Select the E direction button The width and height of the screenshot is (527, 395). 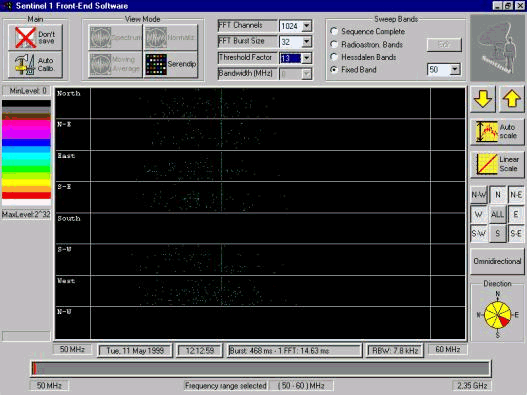[516, 214]
